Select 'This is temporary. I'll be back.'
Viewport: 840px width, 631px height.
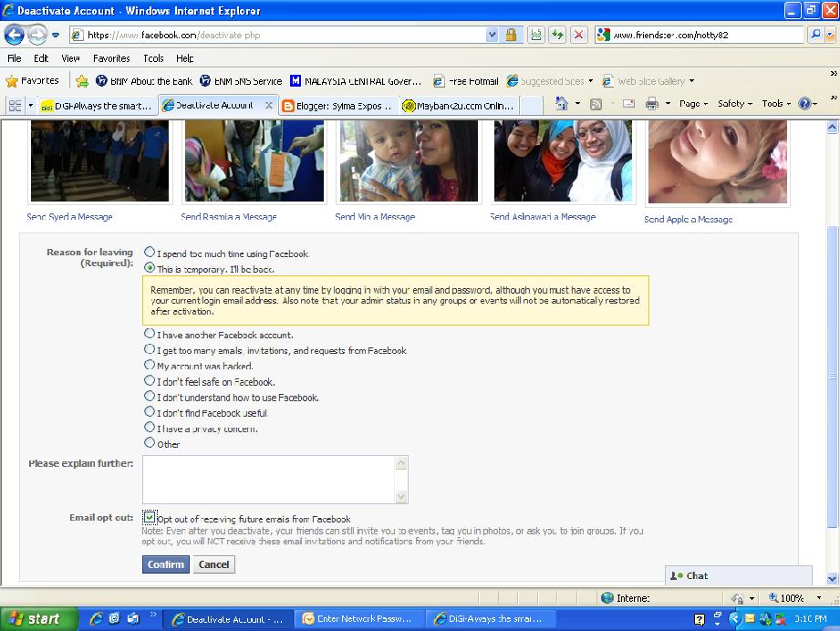tap(150, 267)
